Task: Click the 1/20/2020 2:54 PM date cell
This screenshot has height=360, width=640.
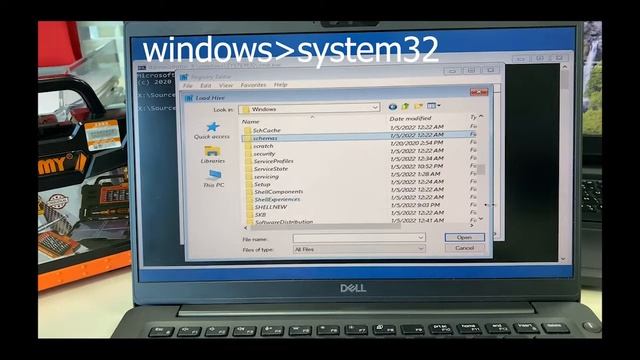Action: [416, 143]
